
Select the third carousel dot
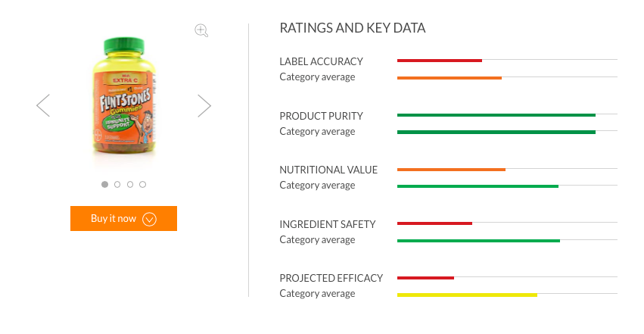[130, 184]
